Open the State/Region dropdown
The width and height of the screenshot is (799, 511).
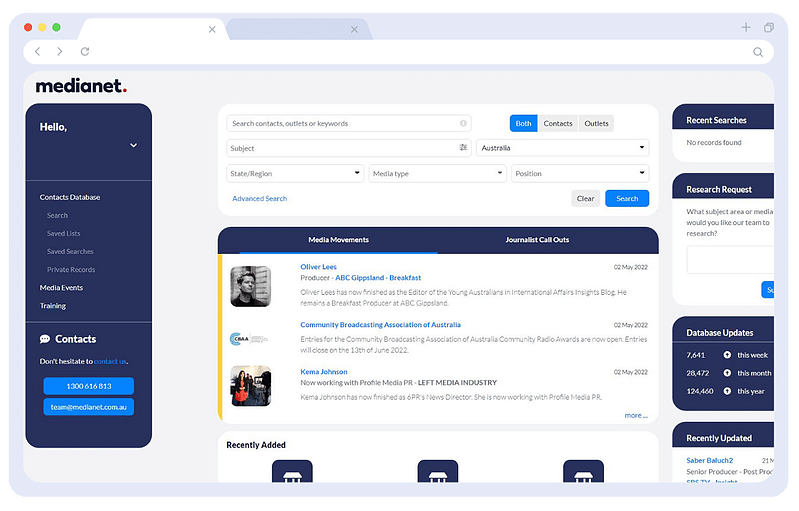click(x=295, y=174)
